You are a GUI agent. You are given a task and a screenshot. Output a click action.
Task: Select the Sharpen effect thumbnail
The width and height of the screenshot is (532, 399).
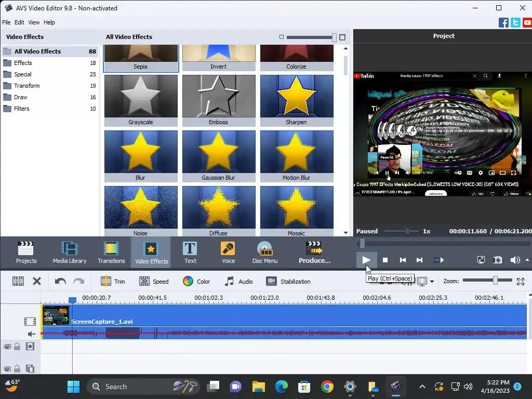coord(297,100)
